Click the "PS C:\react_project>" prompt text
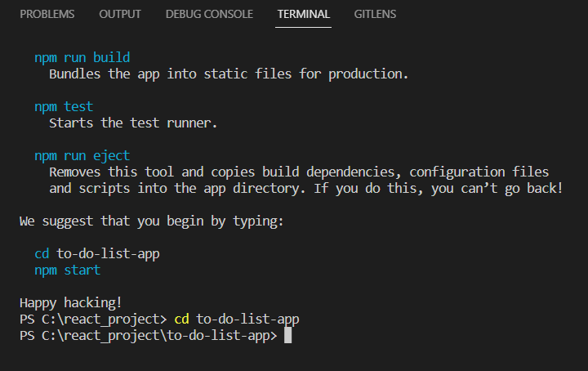This screenshot has height=371, width=588. tap(92, 319)
